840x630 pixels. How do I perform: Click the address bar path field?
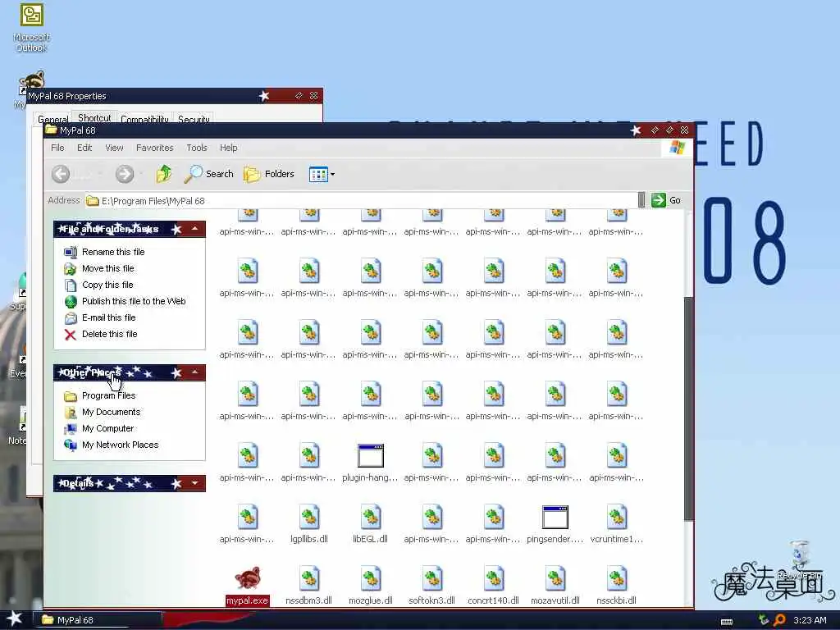click(362, 201)
